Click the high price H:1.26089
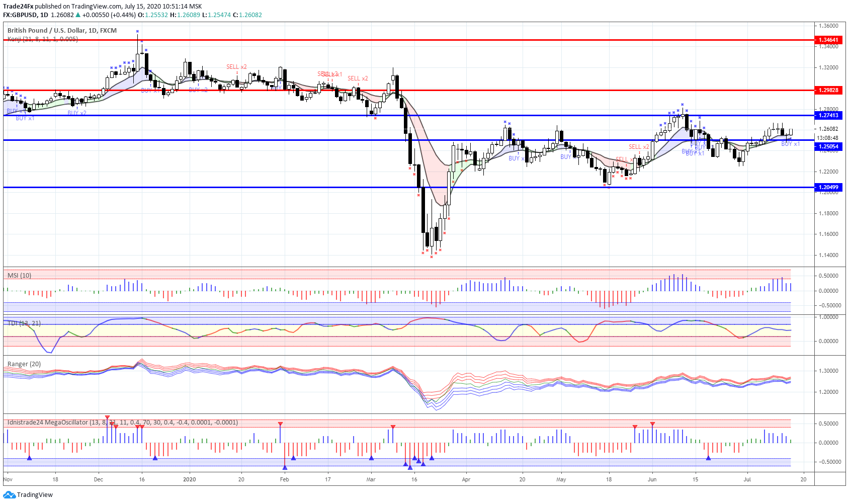This screenshot has width=849, height=504. (x=185, y=15)
